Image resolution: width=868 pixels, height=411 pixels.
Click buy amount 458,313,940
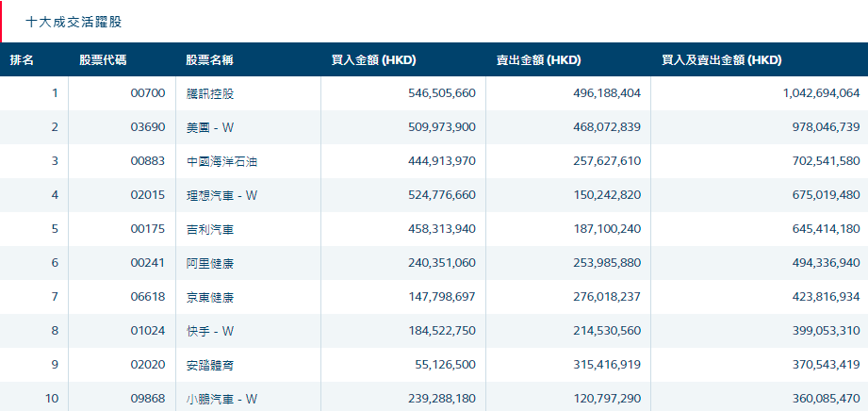pos(442,229)
